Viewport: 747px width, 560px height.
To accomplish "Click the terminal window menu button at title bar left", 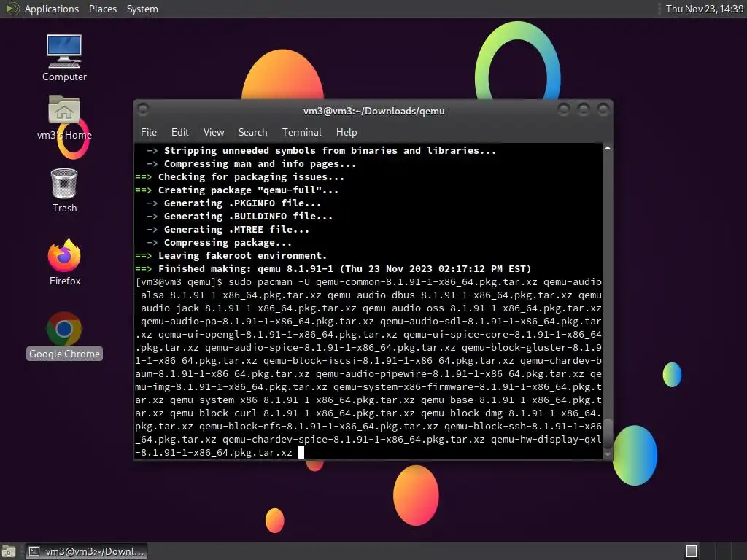I will (143, 109).
